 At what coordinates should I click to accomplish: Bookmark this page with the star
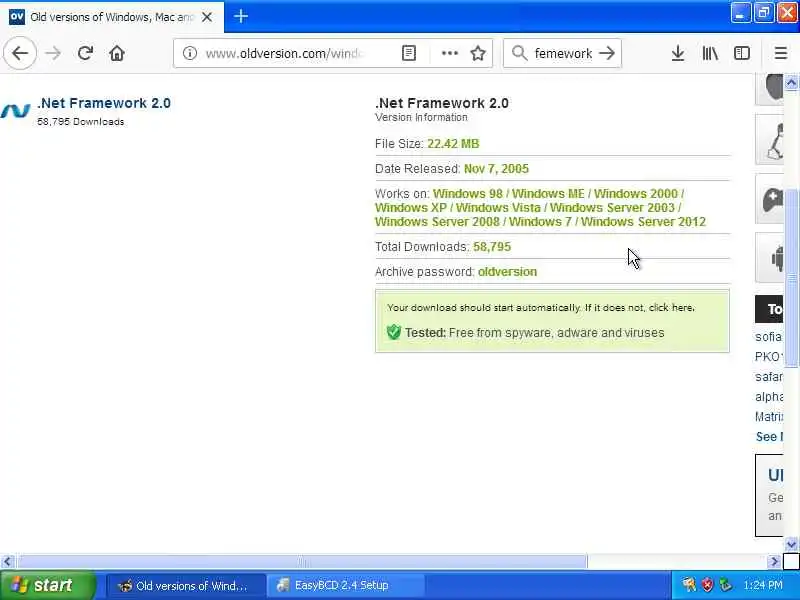(478, 53)
